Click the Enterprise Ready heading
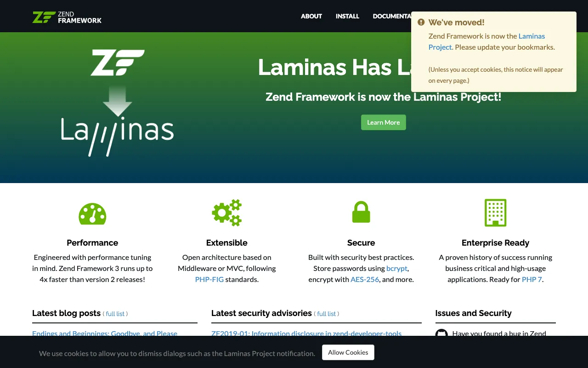This screenshot has height=368, width=588. [495, 243]
